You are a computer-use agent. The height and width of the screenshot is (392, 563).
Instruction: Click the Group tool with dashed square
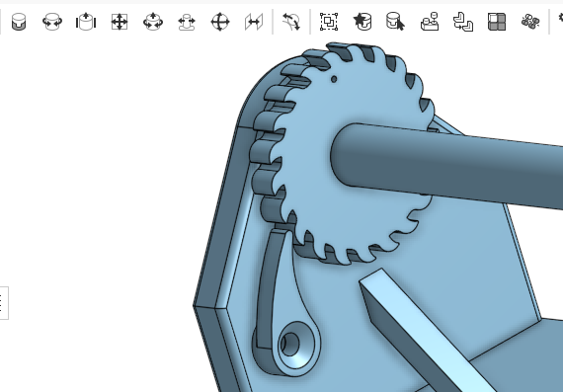(329, 22)
